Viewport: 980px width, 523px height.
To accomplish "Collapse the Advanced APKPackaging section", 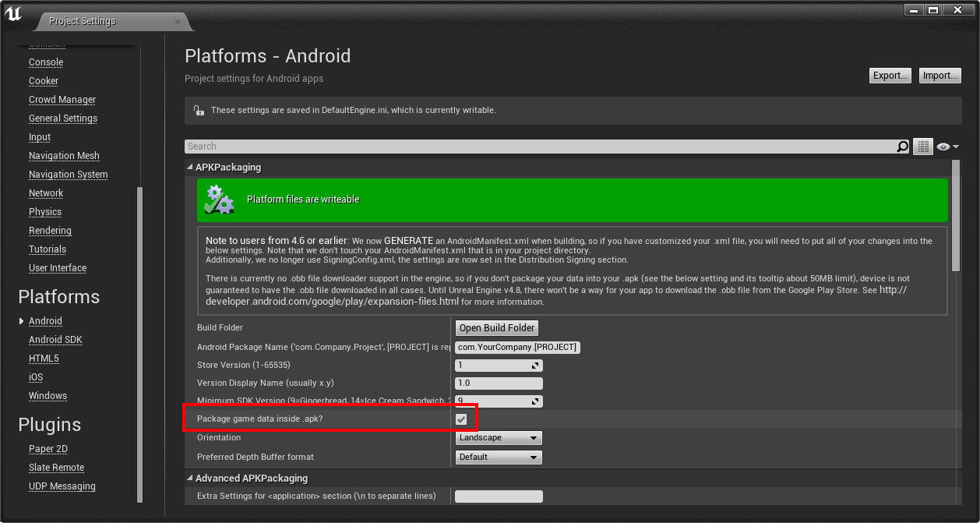I will 189,479.
